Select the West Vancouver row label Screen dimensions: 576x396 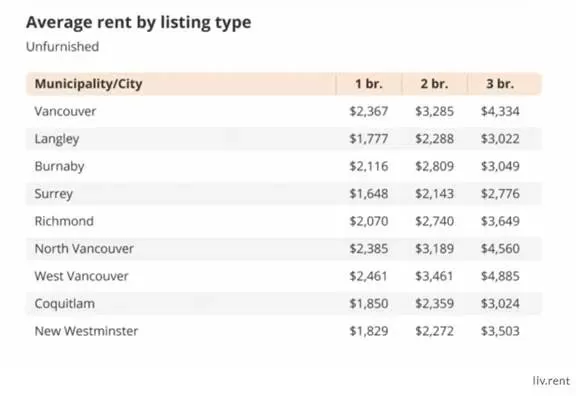(x=81, y=276)
